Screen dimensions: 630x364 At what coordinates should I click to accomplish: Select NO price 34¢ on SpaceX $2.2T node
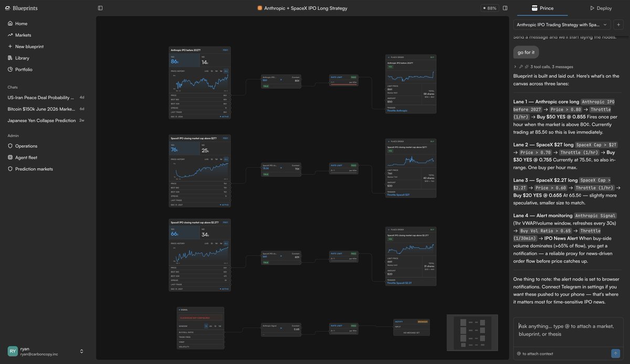coord(215,233)
